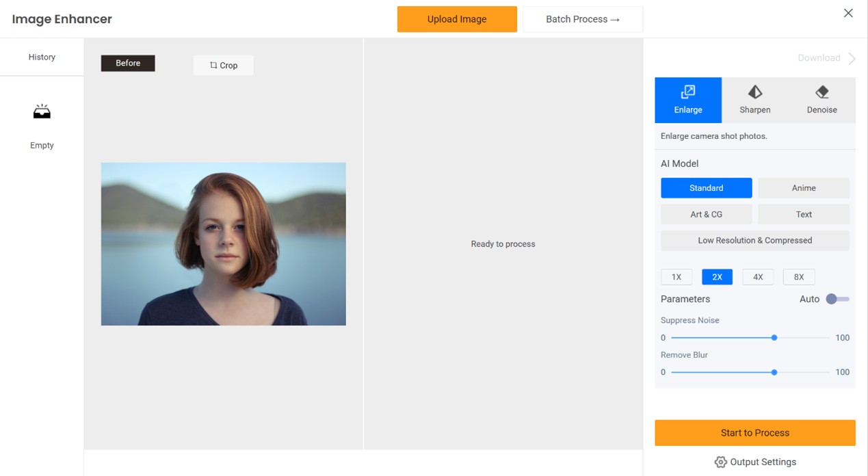Viewport: 868px width, 476px height.
Task: Set enlargement scale to 2X
Action: coord(717,277)
